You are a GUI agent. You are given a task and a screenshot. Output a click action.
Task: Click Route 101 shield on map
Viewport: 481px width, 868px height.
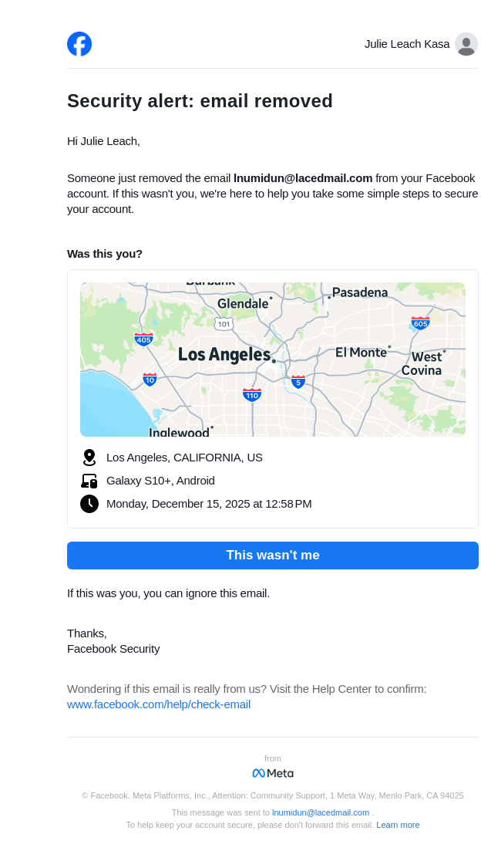coord(224,324)
